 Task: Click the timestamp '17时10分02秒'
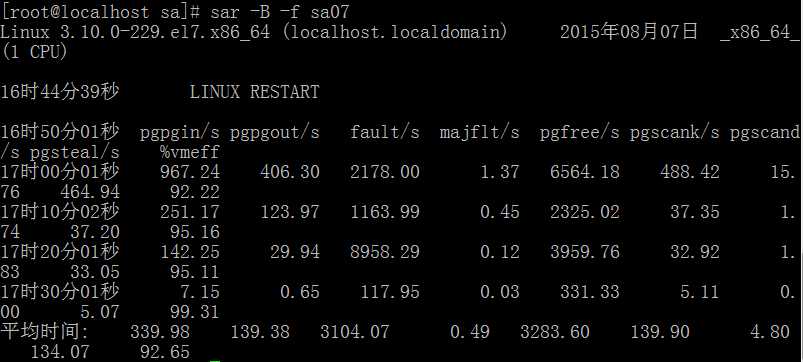tap(59, 211)
